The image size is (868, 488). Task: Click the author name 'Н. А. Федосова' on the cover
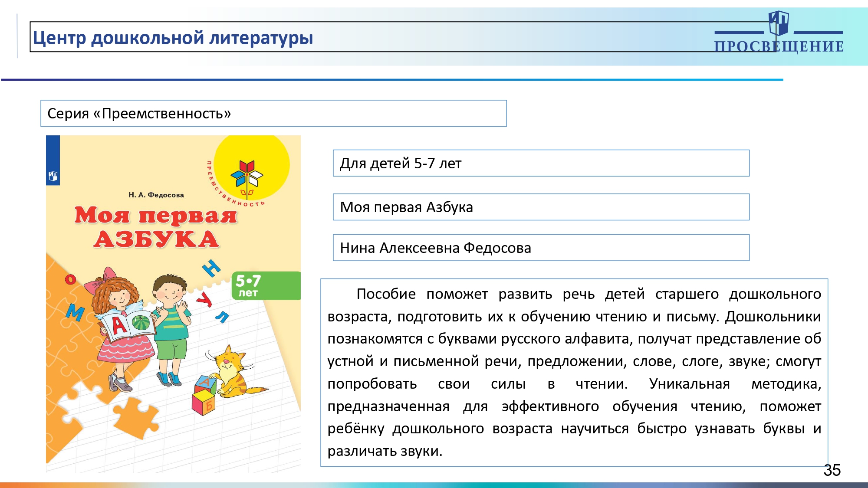point(156,195)
